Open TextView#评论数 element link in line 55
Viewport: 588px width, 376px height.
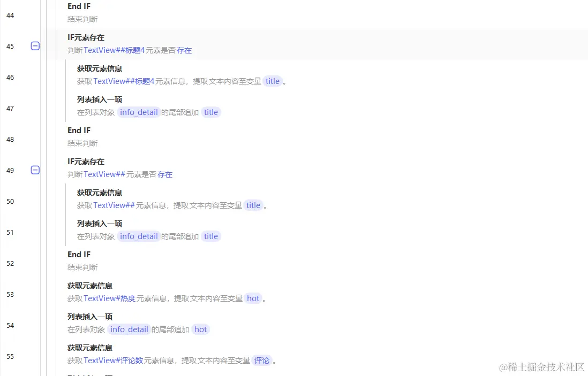[113, 360]
